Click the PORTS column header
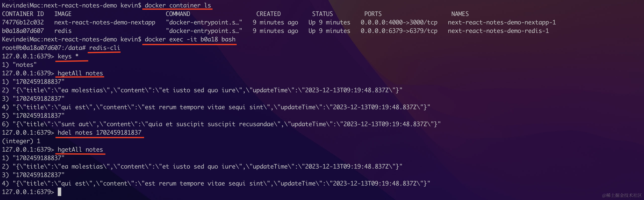Screen dimensions: 644x200 point(373,14)
